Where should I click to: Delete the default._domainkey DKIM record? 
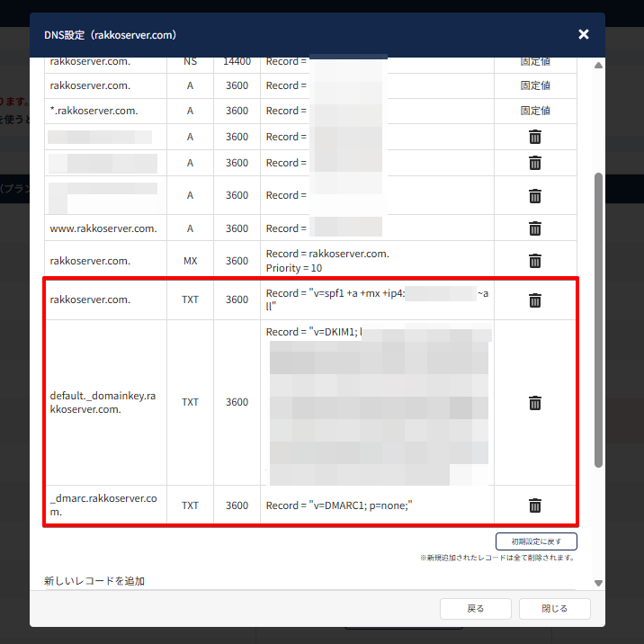pos(534,402)
